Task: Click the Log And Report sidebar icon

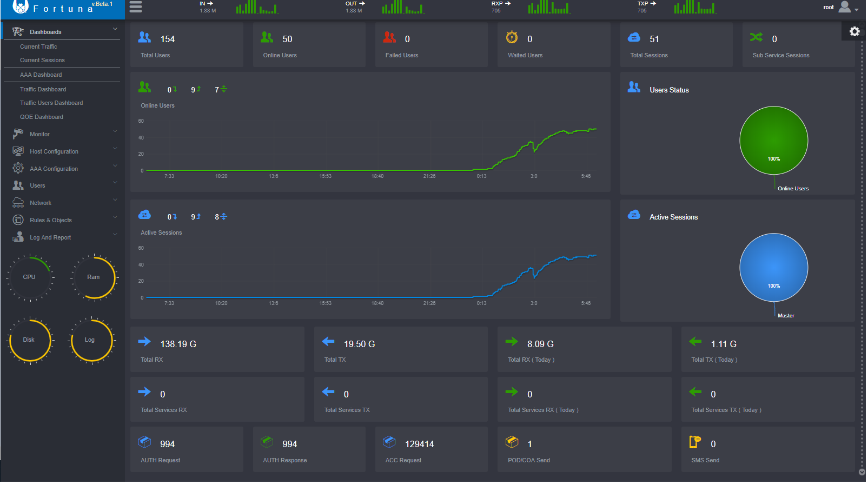Action: [18, 237]
